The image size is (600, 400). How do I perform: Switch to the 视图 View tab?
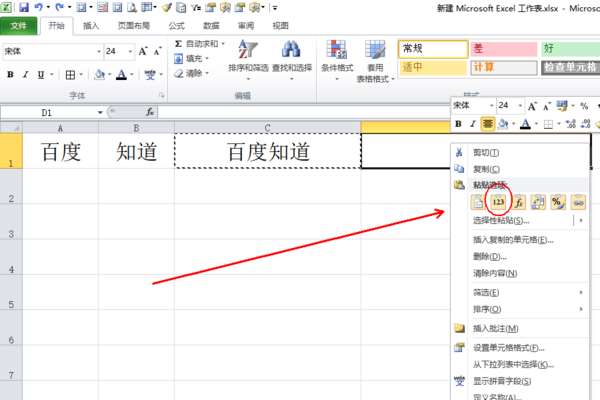coord(280,26)
